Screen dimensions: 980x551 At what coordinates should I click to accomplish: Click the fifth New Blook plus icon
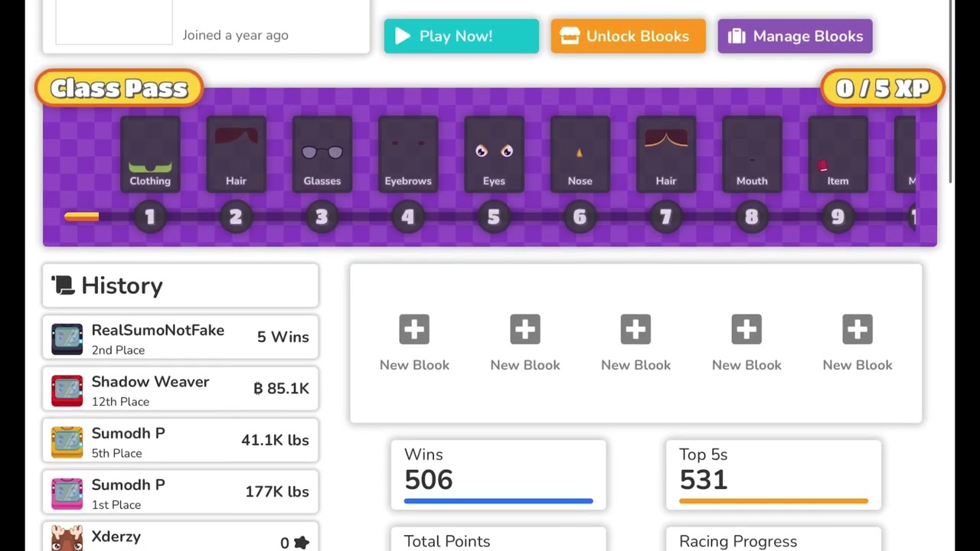(x=857, y=330)
